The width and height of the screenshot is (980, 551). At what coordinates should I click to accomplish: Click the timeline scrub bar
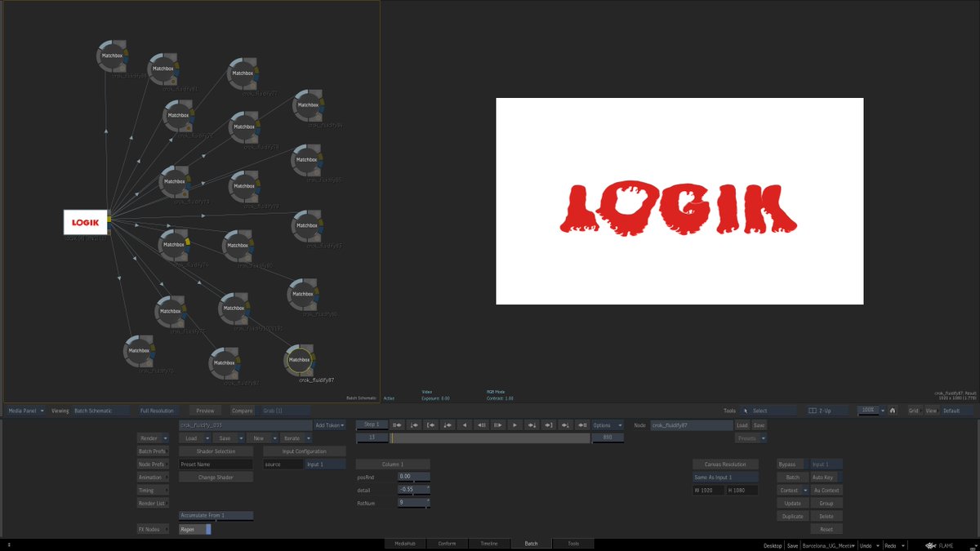(490, 438)
